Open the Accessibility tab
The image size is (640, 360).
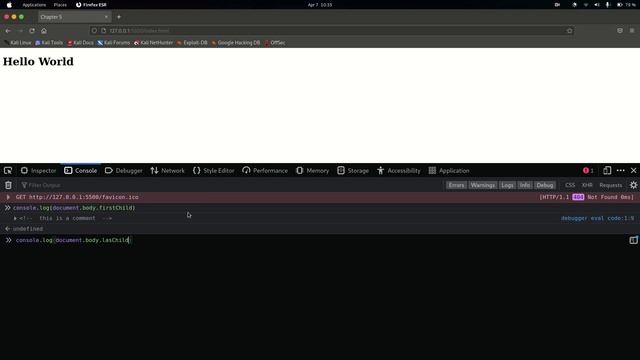[x=399, y=171]
